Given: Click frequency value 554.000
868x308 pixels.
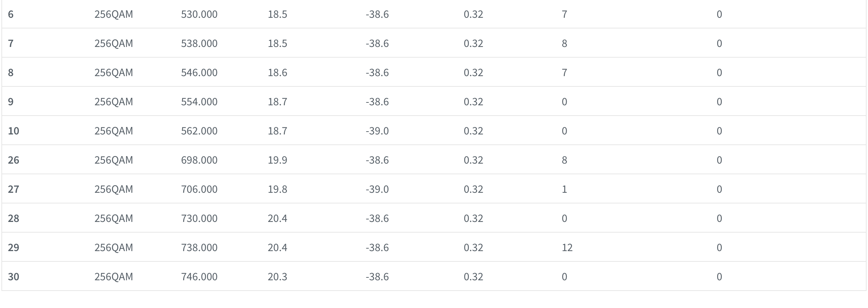Looking at the screenshot, I should point(199,102).
